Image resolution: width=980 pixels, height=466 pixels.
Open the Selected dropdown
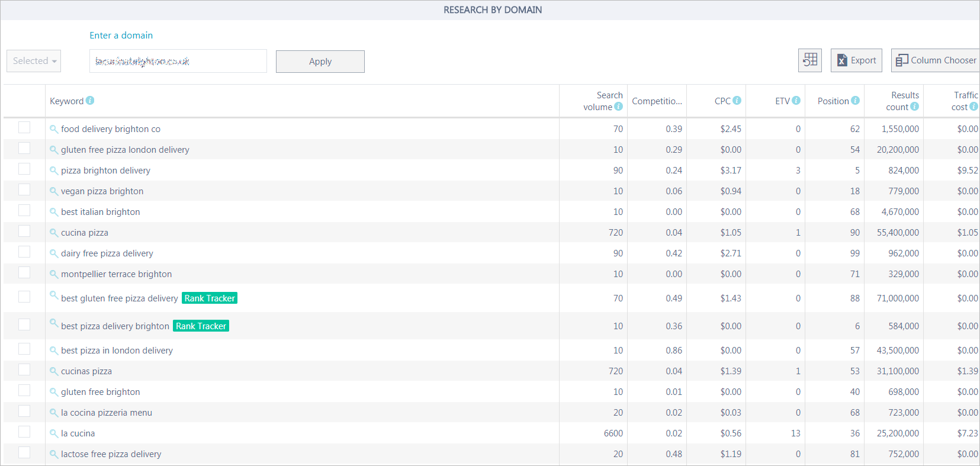(34, 61)
